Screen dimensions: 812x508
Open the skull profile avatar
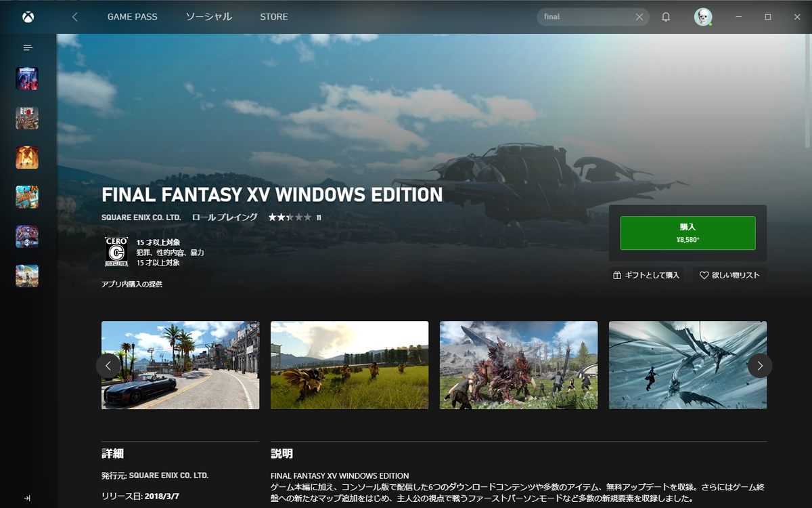click(703, 17)
